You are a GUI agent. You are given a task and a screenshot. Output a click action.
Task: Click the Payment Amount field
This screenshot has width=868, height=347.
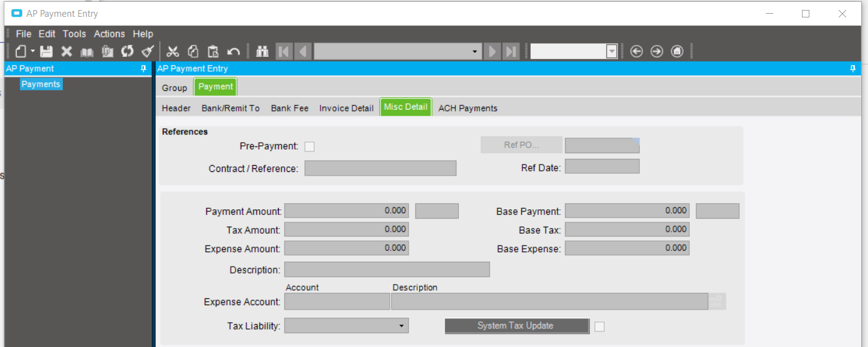pos(347,211)
